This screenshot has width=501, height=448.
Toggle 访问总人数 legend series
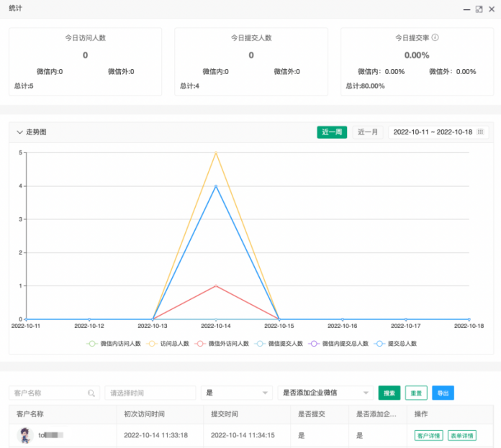168,344
